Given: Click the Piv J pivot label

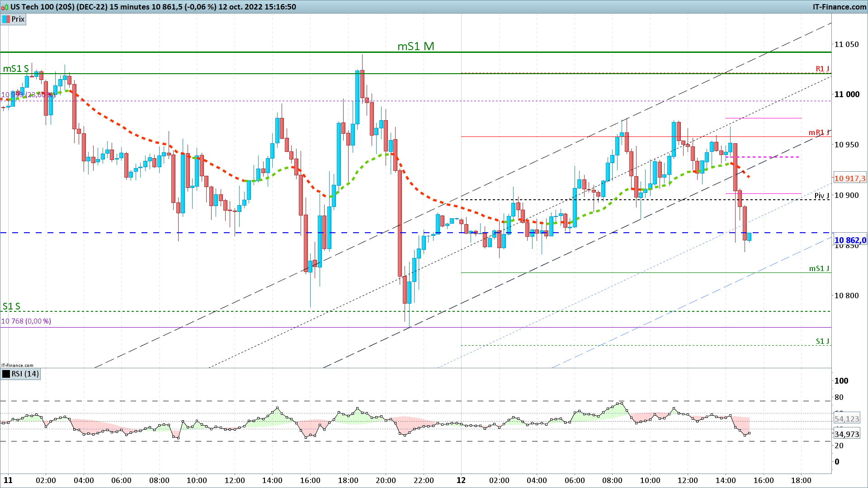Looking at the screenshot, I should (x=822, y=196).
